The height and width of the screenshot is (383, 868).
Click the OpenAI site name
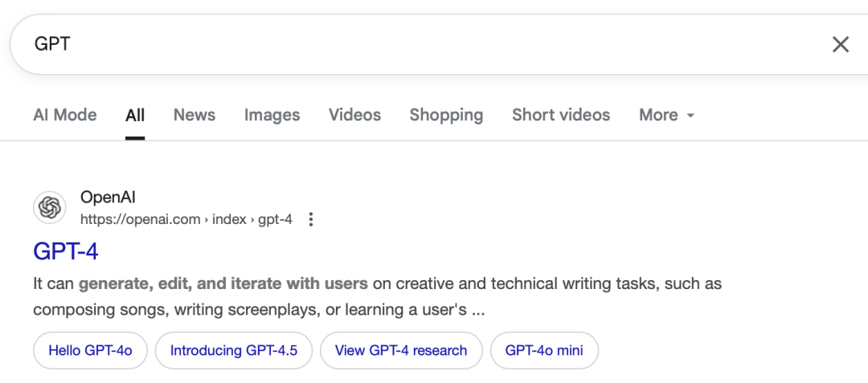click(x=108, y=197)
